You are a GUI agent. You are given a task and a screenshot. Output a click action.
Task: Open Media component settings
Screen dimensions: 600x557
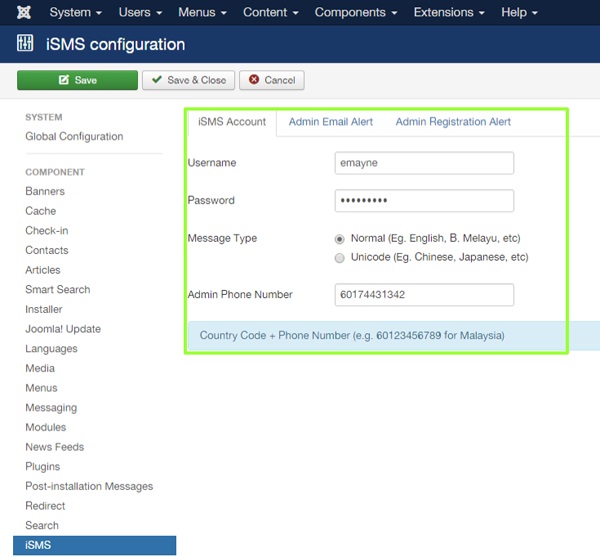(x=40, y=368)
